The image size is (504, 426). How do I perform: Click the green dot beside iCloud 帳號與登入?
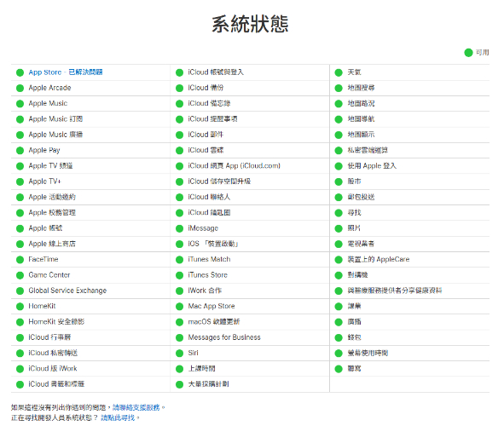[179, 72]
